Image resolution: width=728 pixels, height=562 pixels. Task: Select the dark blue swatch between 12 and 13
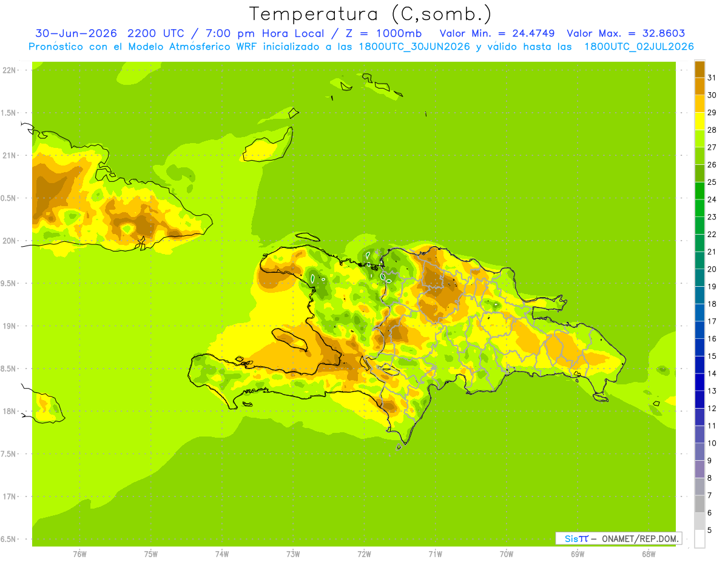[x=699, y=400]
